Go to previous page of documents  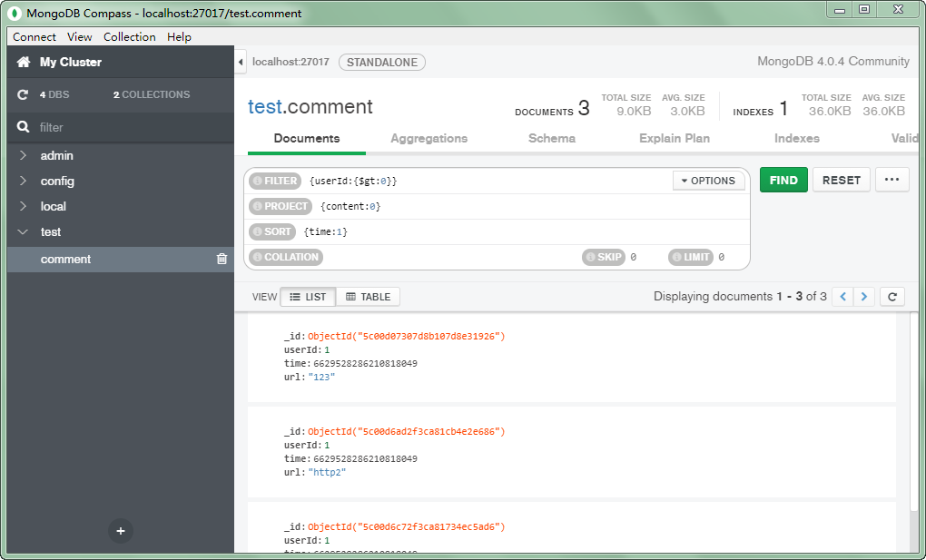[842, 297]
